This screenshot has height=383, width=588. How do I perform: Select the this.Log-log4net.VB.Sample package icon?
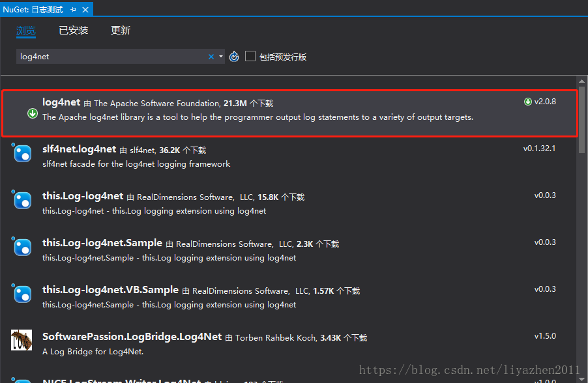pos(22,294)
